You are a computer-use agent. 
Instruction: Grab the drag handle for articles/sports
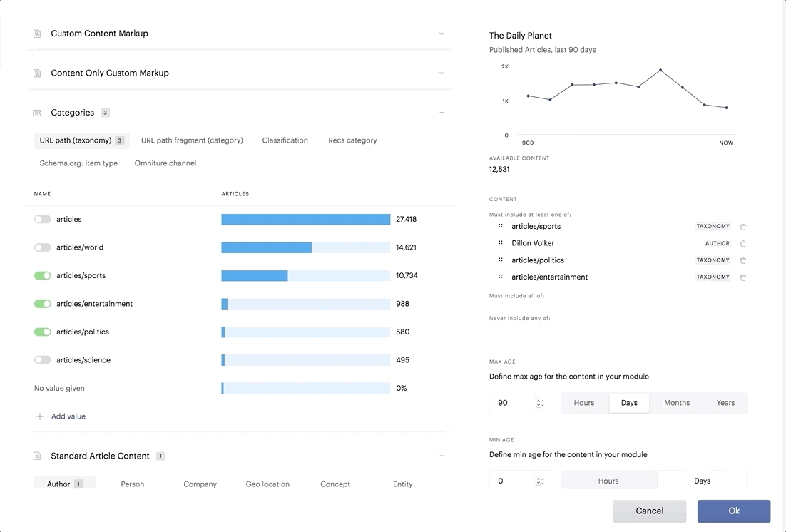(x=500, y=226)
